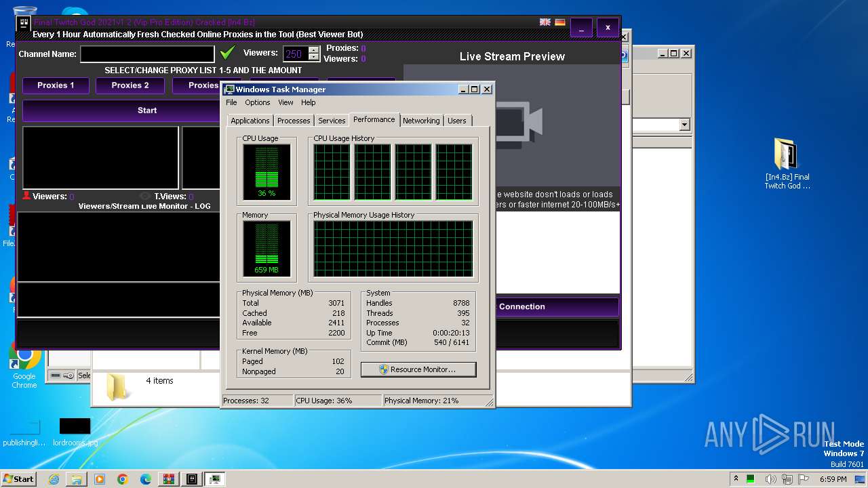Click the CPU Usage meter showing 36 %
Screen dimensions: 868x488
(267, 172)
